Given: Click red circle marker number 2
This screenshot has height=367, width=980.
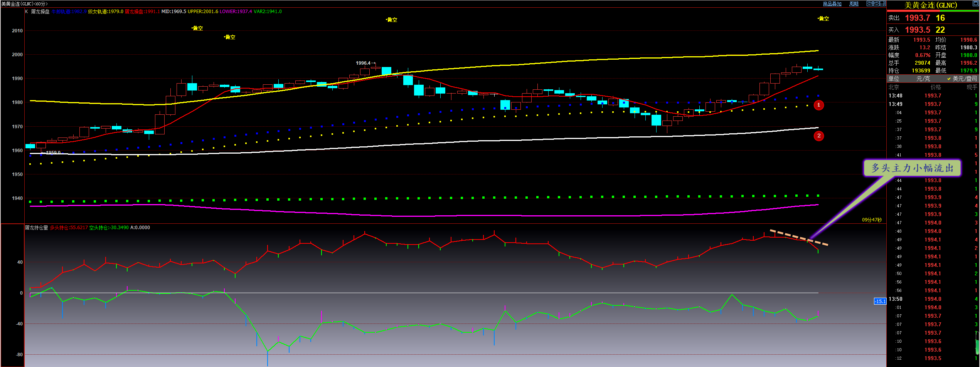Looking at the screenshot, I should pyautogui.click(x=818, y=136).
